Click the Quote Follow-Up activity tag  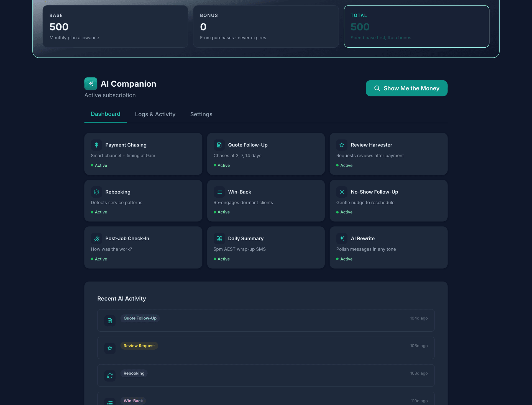[140, 318]
